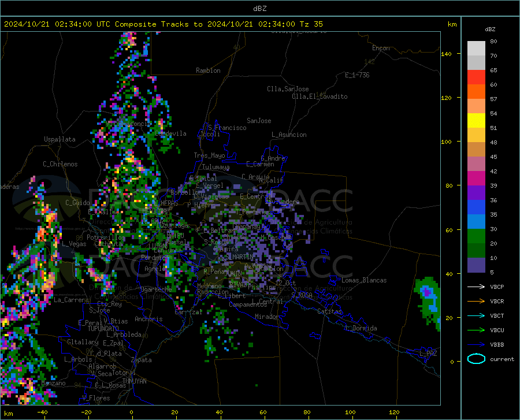The image size is (520, 420).
Task: Click the 'Manzano' place label
Action: tap(53, 383)
